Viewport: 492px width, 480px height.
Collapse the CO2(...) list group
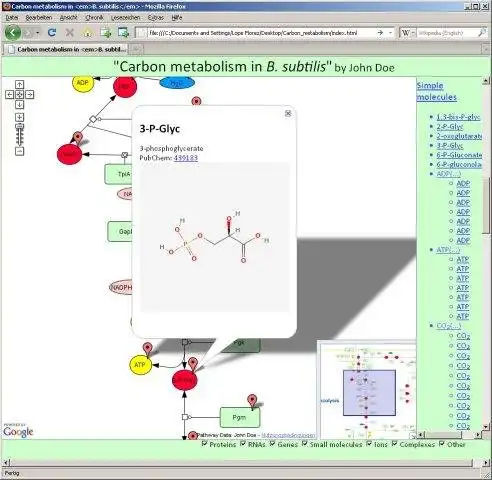[x=449, y=326]
